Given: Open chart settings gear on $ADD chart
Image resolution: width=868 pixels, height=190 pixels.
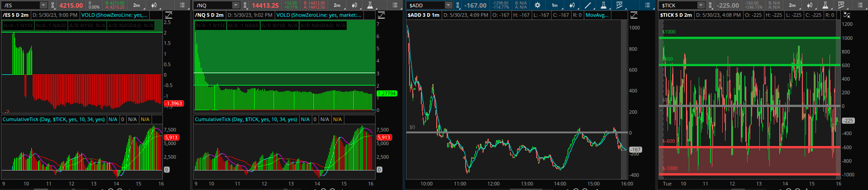Looking at the screenshot, I should [x=537, y=5].
